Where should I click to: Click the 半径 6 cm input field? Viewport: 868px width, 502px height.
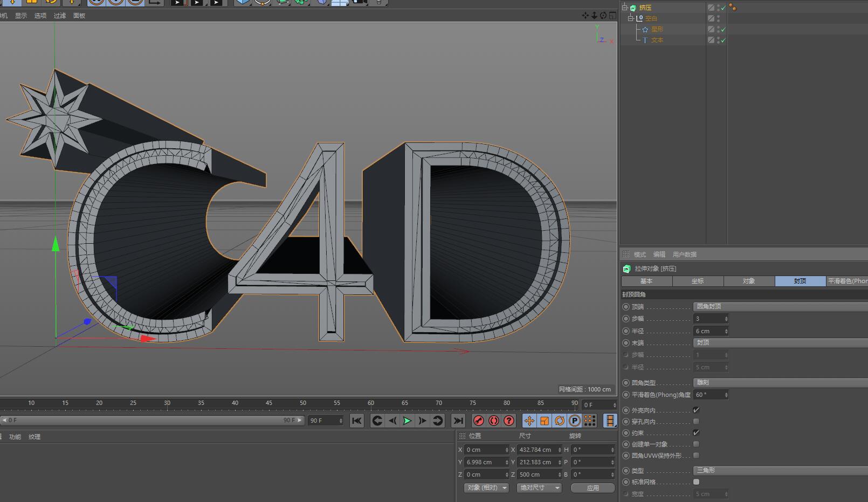pyautogui.click(x=708, y=331)
